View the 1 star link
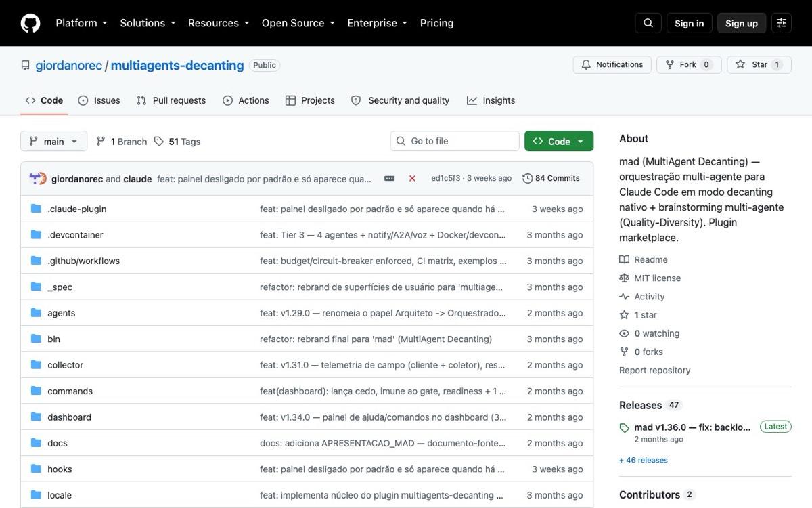Viewport: 812px width, 508px height. (x=638, y=315)
